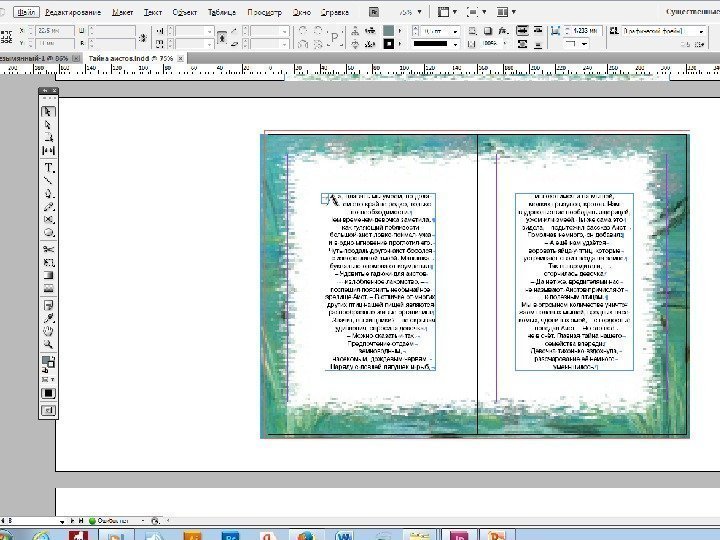Open the Редактирование menu
This screenshot has height=540, width=720.
[73, 12]
